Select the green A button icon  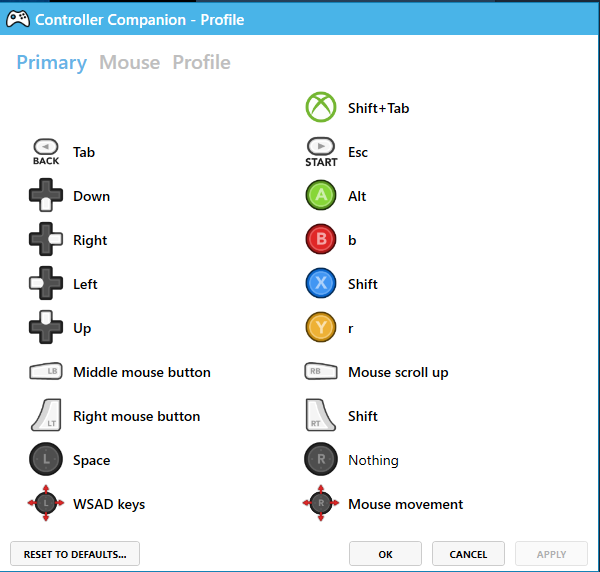[x=321, y=196]
